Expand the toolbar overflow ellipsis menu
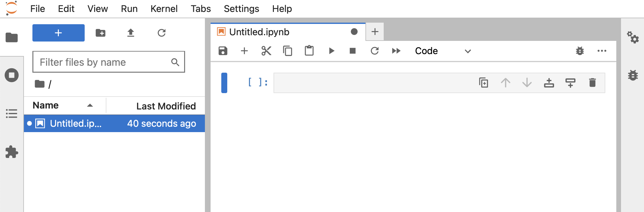 tap(602, 51)
